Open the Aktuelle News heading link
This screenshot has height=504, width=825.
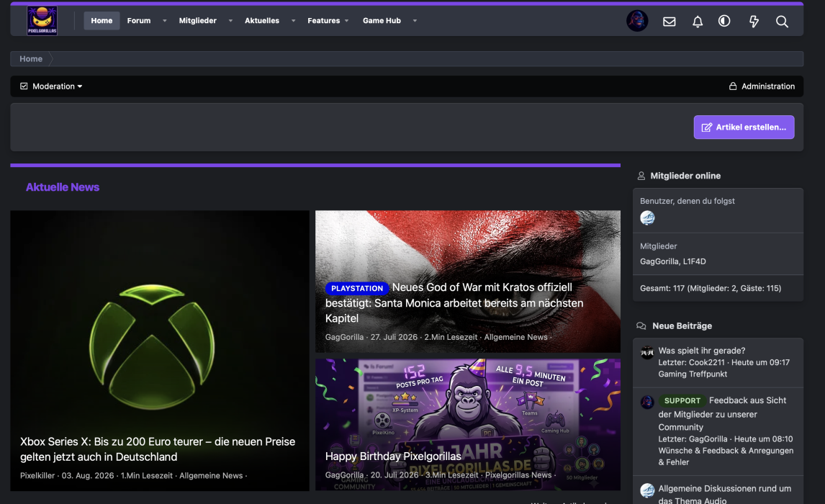pos(63,186)
